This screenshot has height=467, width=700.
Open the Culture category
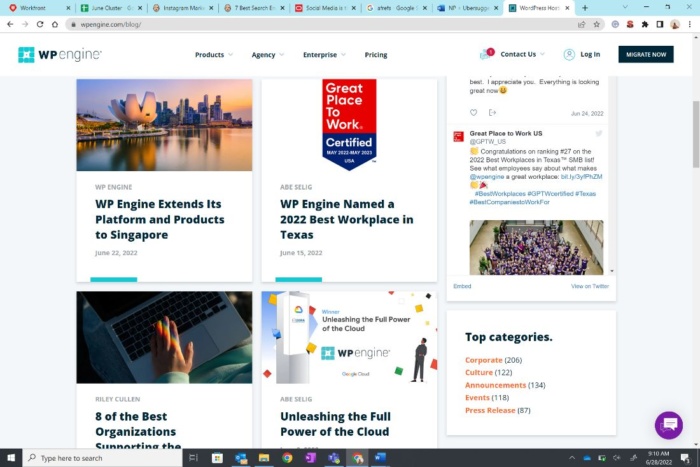pyautogui.click(x=479, y=372)
